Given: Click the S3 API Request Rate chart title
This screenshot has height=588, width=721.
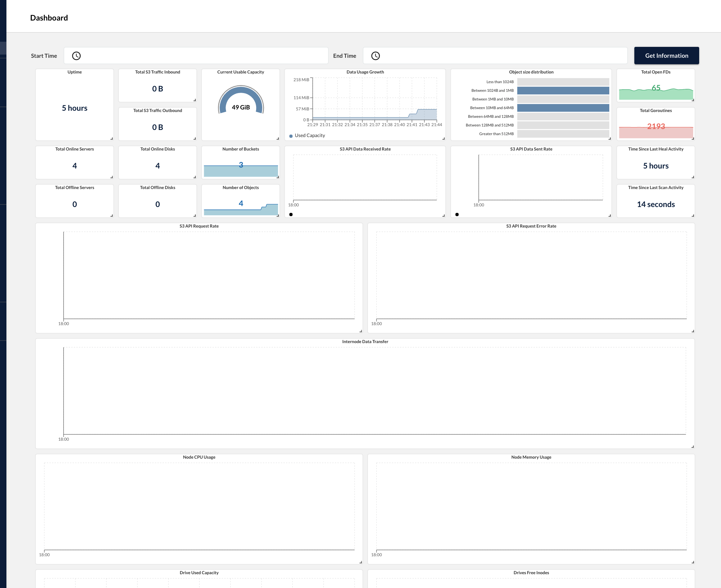Looking at the screenshot, I should tap(199, 226).
